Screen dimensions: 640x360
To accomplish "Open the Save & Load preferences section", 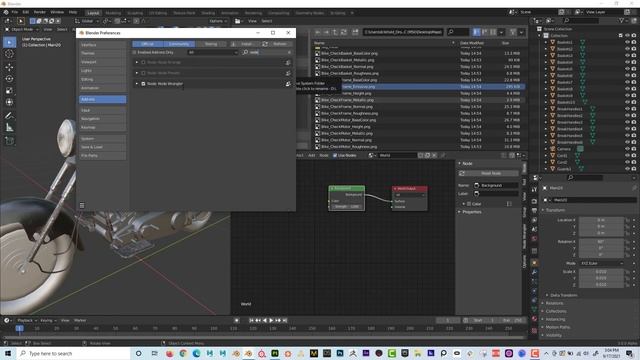I will point(102,147).
